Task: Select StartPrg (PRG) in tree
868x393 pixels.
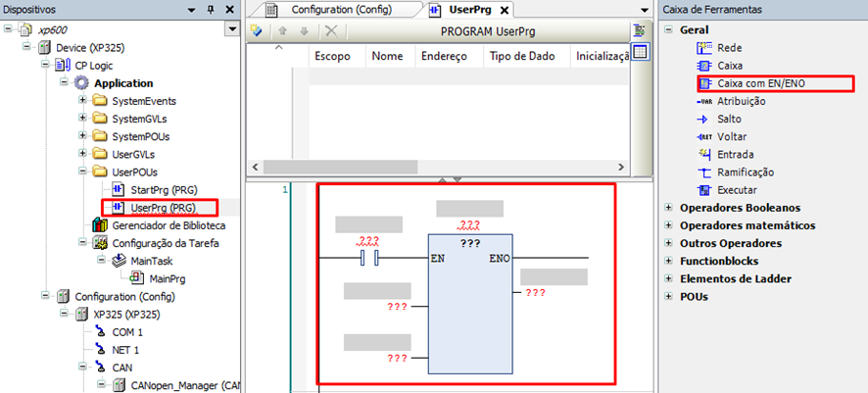Action: click(163, 189)
